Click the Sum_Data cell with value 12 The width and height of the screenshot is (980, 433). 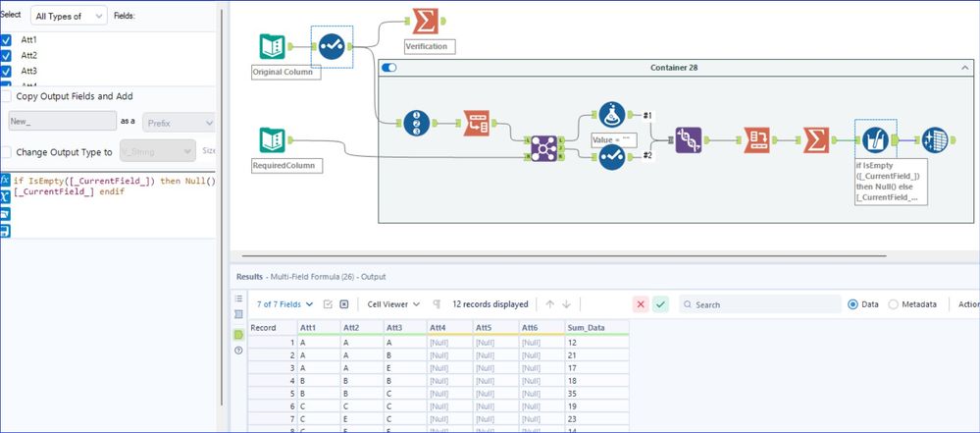[596, 343]
